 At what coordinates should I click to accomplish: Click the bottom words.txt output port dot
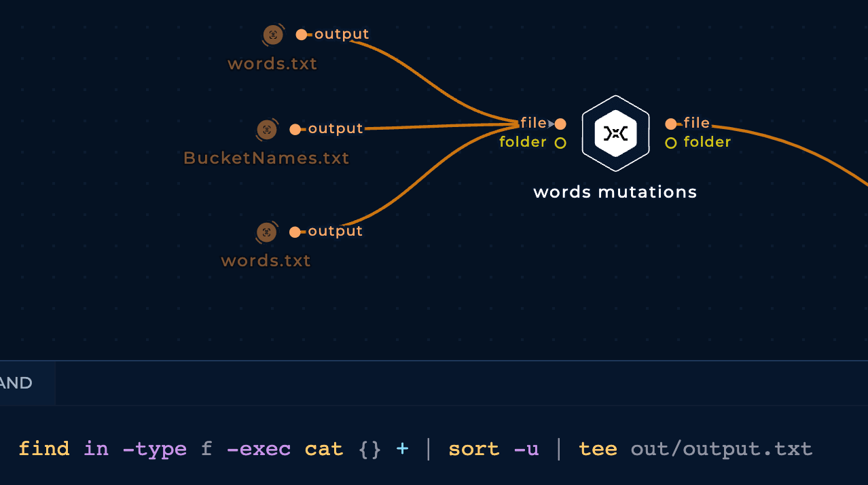click(295, 232)
